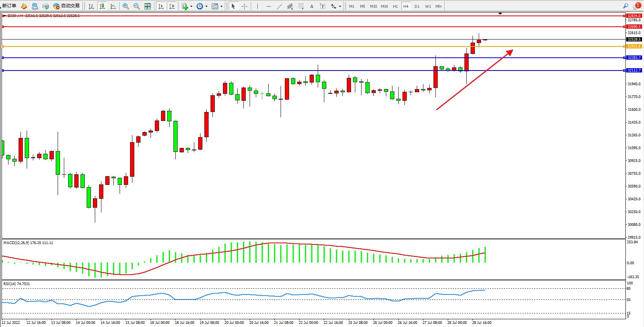The image size is (644, 327).
Task: Tile chart windows icon
Action: [x=147, y=6]
